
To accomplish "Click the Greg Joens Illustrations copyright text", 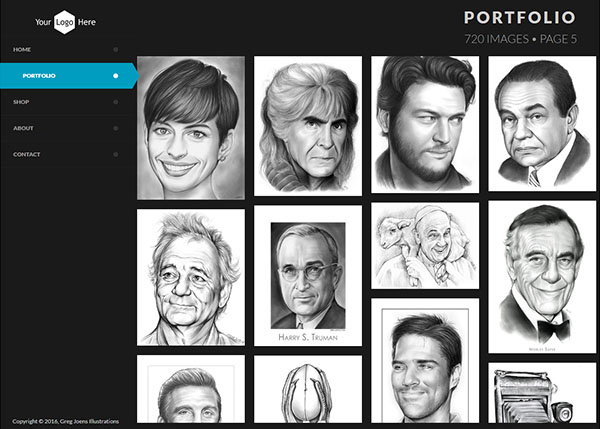I will (x=56, y=421).
